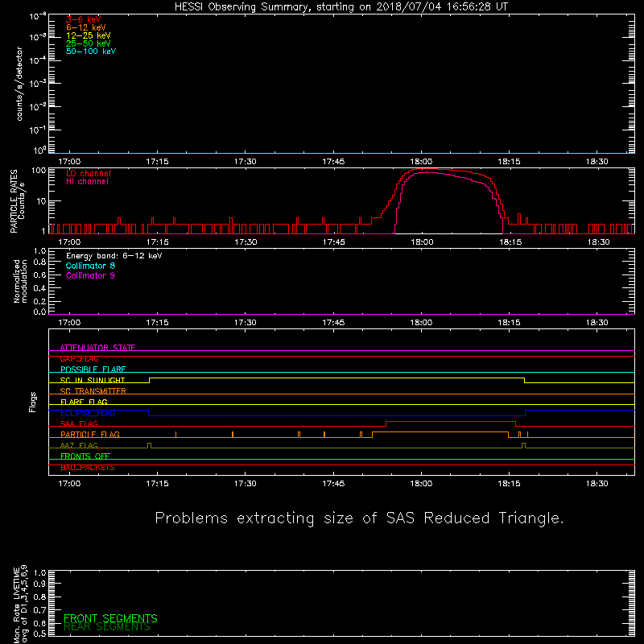Click the SC_IN_SUNLIGHT rising step near 17:15
This screenshot has width=644, height=644.
(x=149, y=380)
